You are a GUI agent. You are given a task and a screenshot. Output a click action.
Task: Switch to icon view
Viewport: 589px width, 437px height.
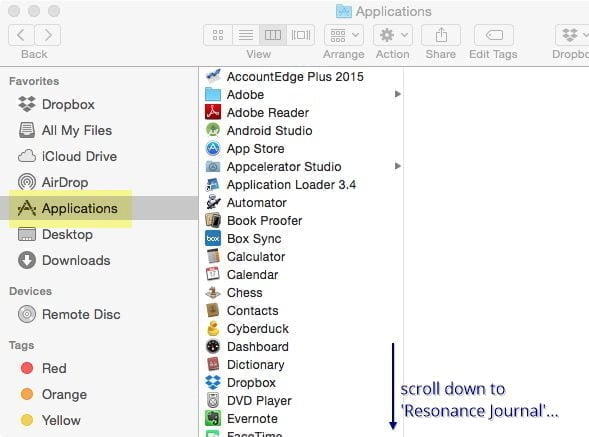click(x=218, y=35)
